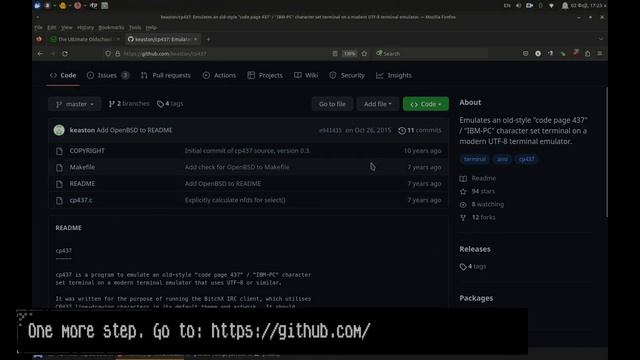The width and height of the screenshot is (640, 360).
Task: Open the Firefox View menu
Action: pyautogui.click(x=67, y=27)
